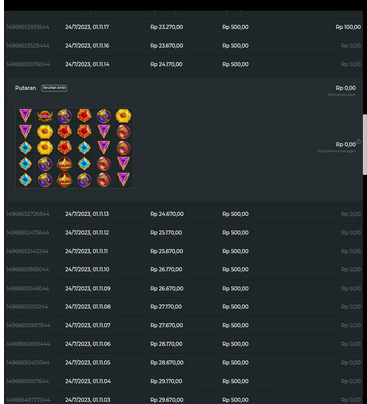
Task: Select timestamp 24/7/2023, 01.11.03
Action: tap(88, 400)
